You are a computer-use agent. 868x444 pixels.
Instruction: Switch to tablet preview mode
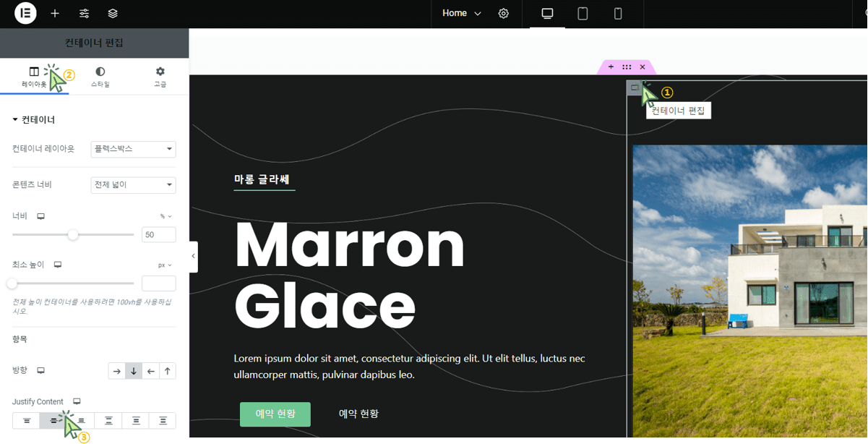coord(583,14)
